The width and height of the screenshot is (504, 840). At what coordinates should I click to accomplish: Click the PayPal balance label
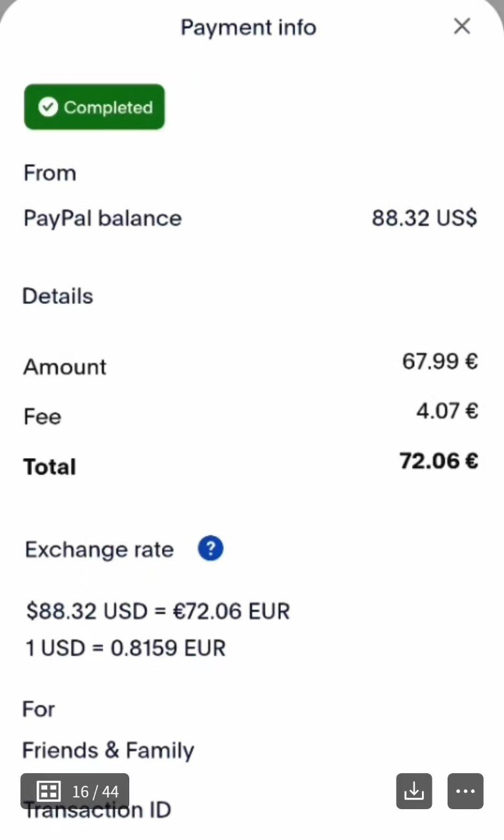click(x=102, y=219)
